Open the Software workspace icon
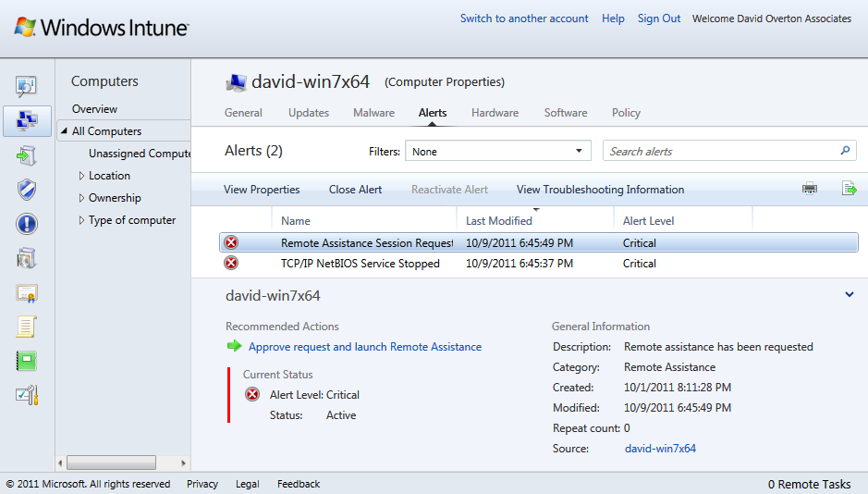868x494 pixels. click(27, 258)
